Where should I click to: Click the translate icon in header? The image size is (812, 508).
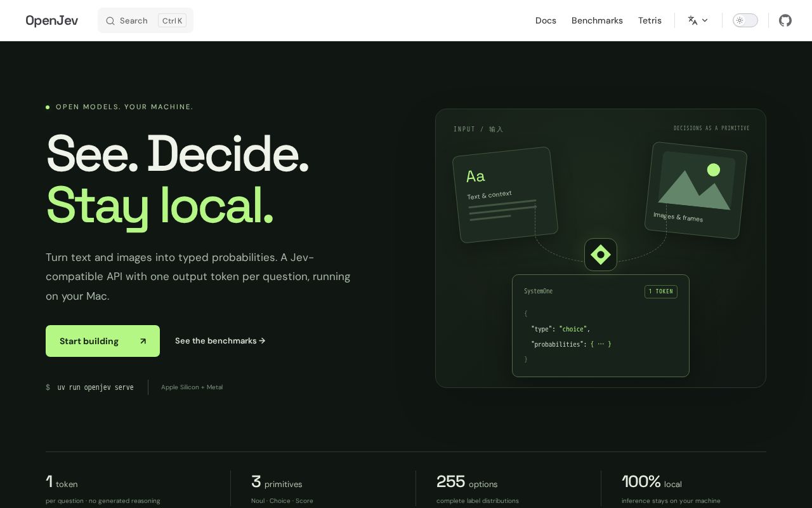coord(693,20)
